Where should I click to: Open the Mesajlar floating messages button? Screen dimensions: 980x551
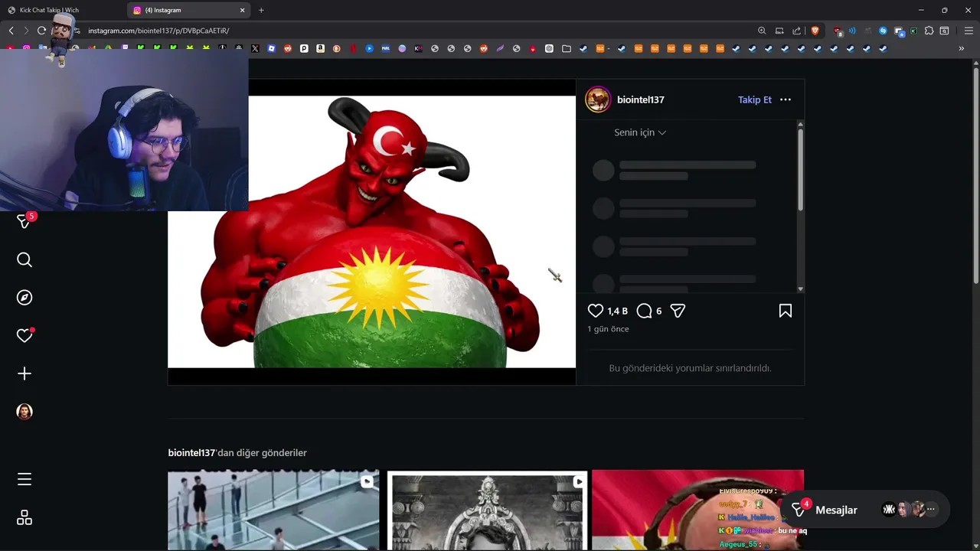[865, 510]
